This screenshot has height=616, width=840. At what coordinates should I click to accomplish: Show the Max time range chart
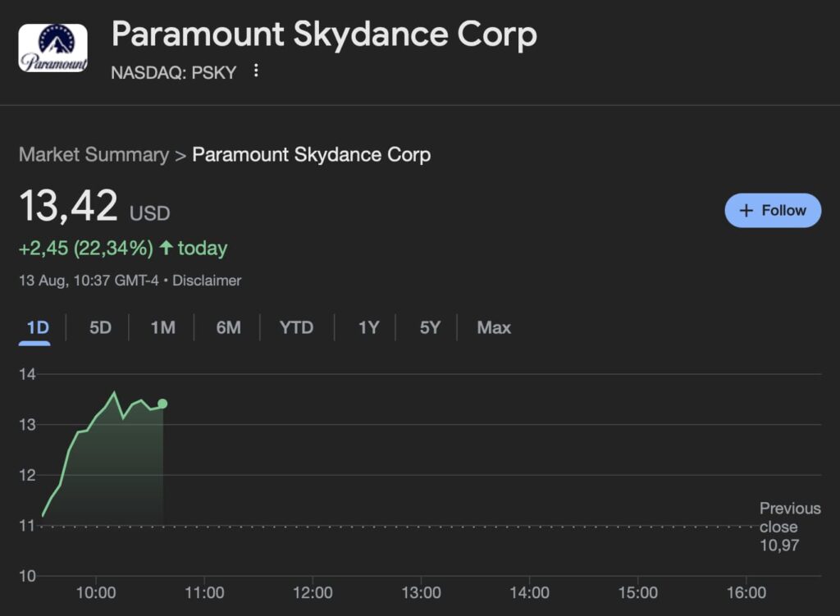coord(494,328)
